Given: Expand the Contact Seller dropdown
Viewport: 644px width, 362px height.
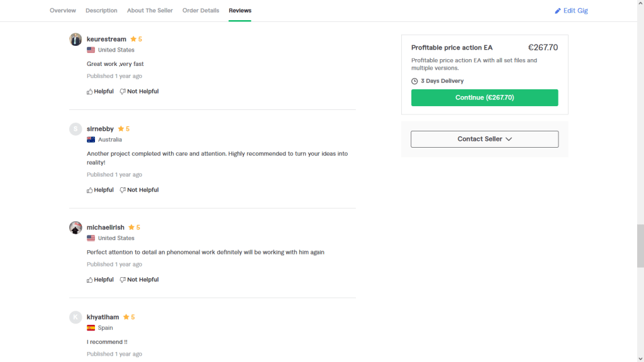Looking at the screenshot, I should 484,139.
